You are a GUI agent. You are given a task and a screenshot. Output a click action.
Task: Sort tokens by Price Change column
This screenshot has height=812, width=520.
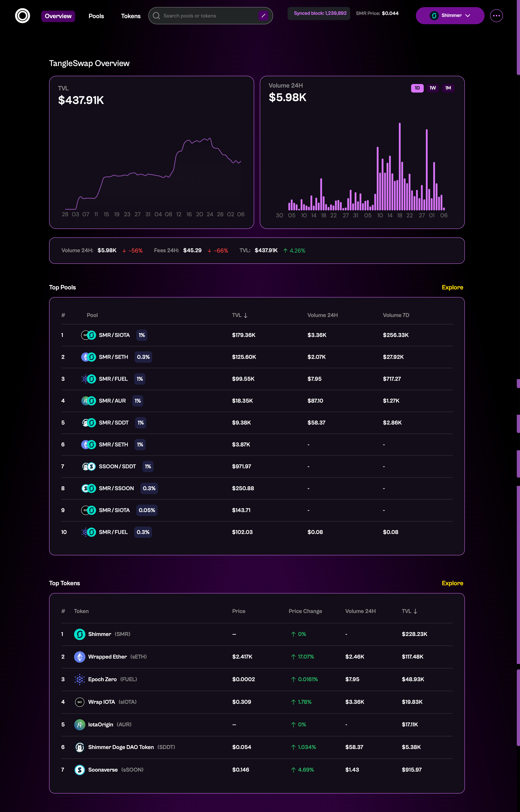coord(305,611)
